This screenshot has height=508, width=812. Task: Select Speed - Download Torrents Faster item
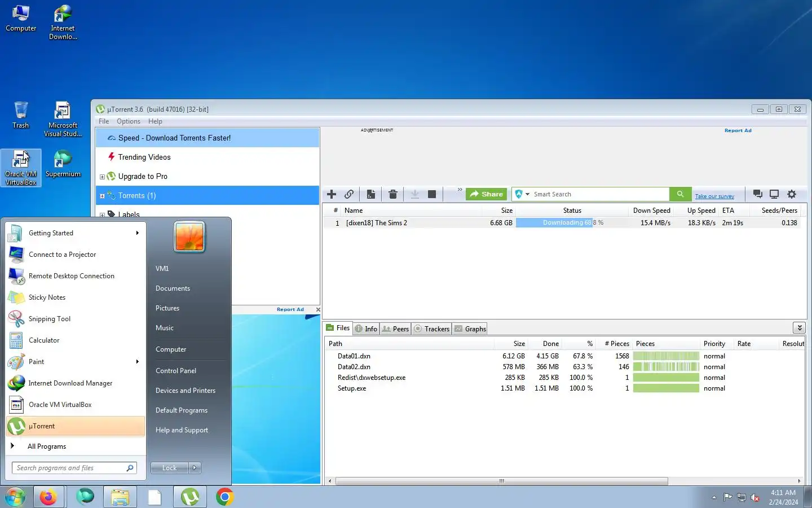[x=208, y=138]
